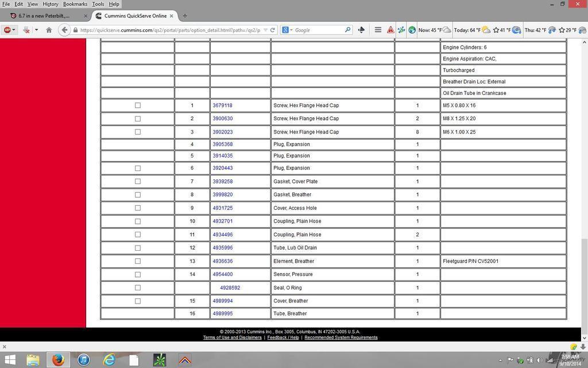This screenshot has width=588, height=368.
Task: Tick the checkbox for Gasket, Cover Plate
Action: pyautogui.click(x=138, y=181)
